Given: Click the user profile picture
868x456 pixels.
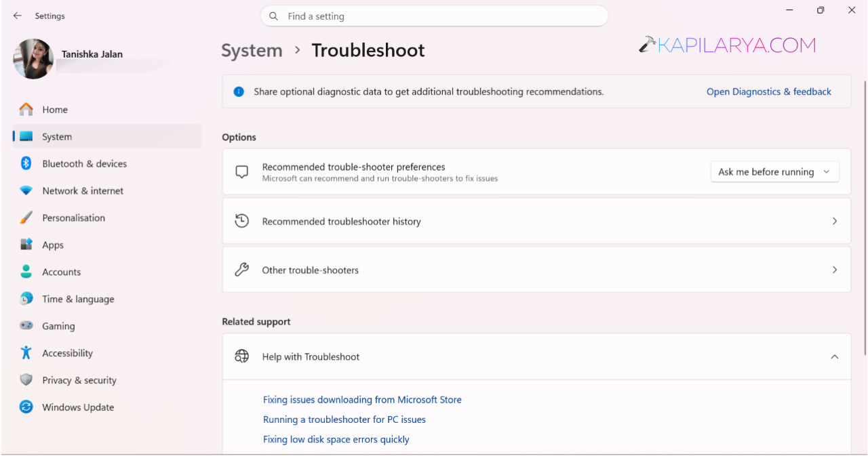Looking at the screenshot, I should tap(33, 59).
